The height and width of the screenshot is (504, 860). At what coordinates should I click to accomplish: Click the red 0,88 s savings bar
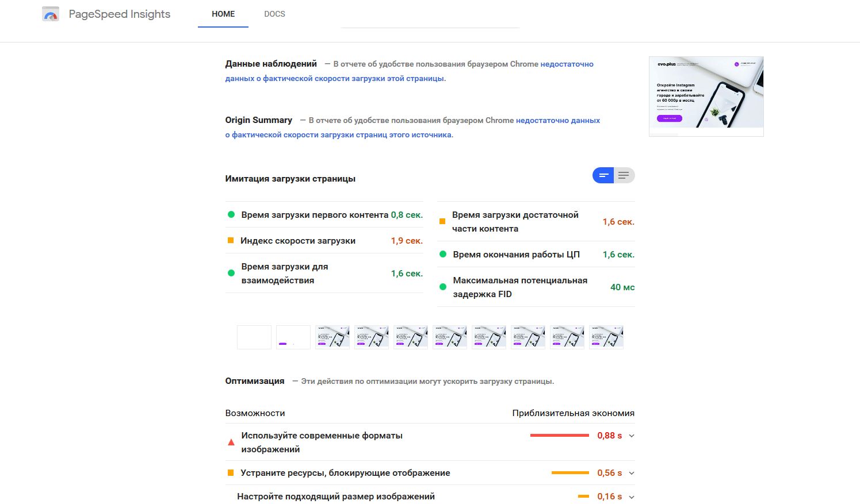click(559, 436)
